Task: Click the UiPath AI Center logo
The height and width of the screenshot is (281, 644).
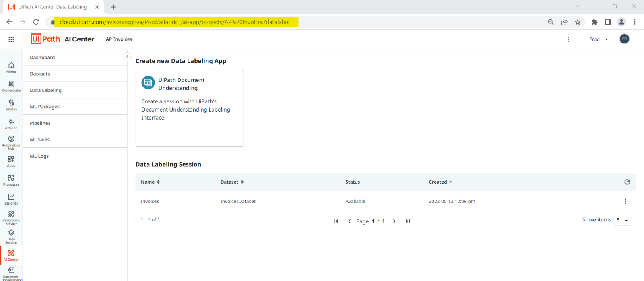Action: click(62, 39)
